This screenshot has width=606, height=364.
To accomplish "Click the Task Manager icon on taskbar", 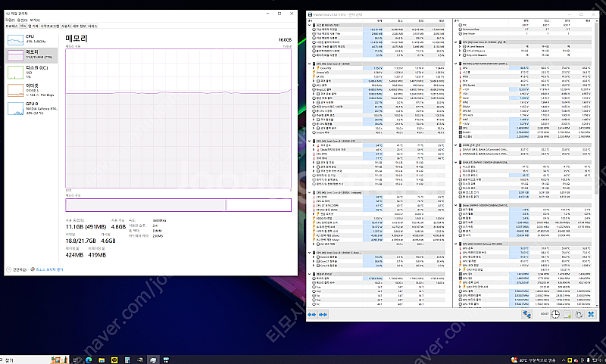I will point(153,359).
